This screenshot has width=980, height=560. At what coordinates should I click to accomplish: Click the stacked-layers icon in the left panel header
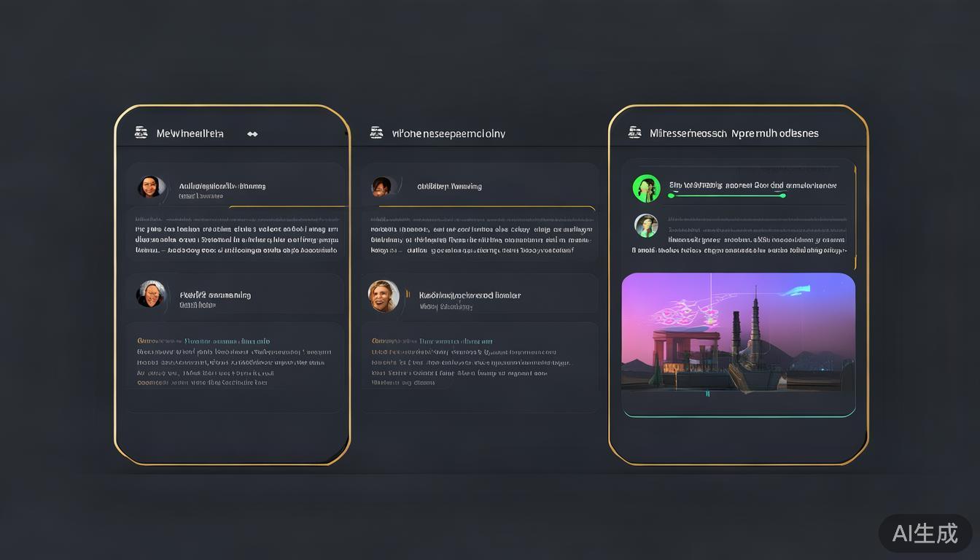coord(142,132)
